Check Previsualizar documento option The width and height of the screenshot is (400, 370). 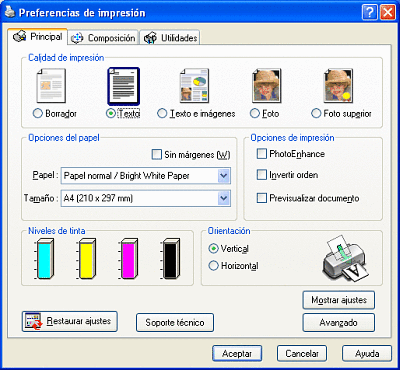262,198
